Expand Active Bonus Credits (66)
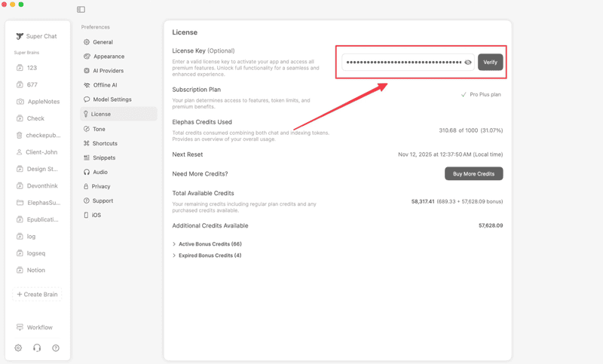This screenshot has width=603, height=364. pyautogui.click(x=174, y=244)
